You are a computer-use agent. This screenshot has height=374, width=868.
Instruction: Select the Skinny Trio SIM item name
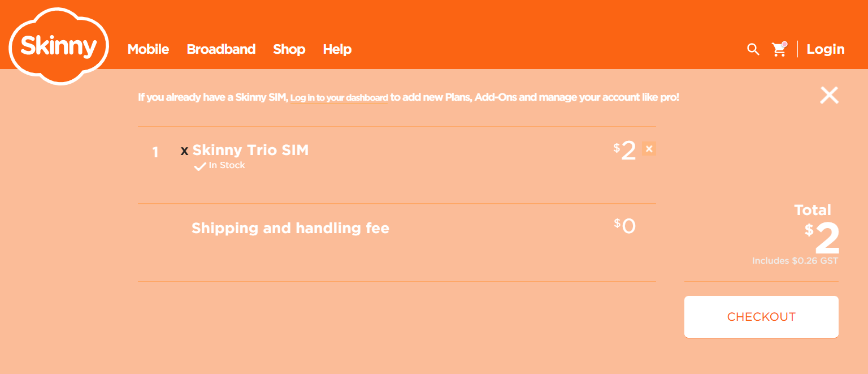click(250, 150)
